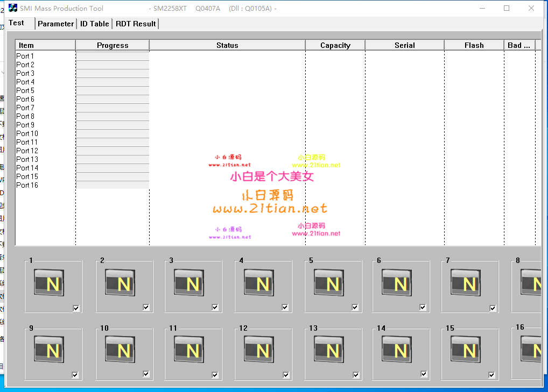Maximize the SMI Mass Production Tool window
Image resolution: width=548 pixels, height=392 pixels.
coord(507,8)
